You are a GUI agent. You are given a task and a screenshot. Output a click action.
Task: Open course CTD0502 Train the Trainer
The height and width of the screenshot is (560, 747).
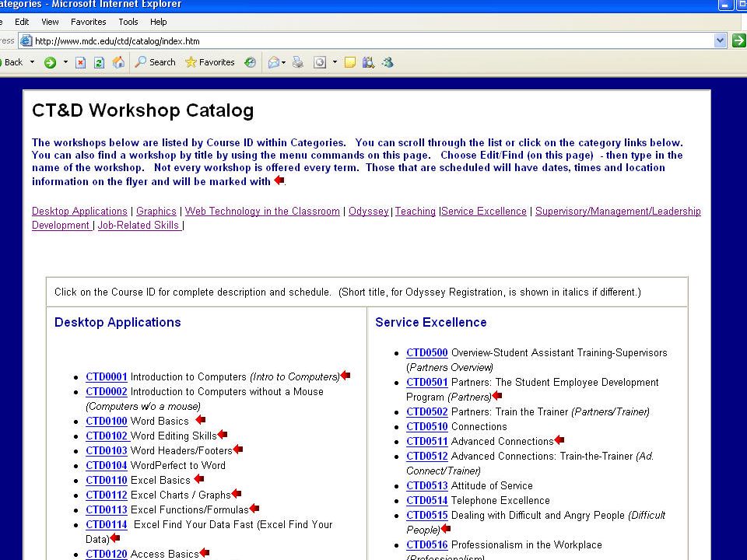coord(427,411)
